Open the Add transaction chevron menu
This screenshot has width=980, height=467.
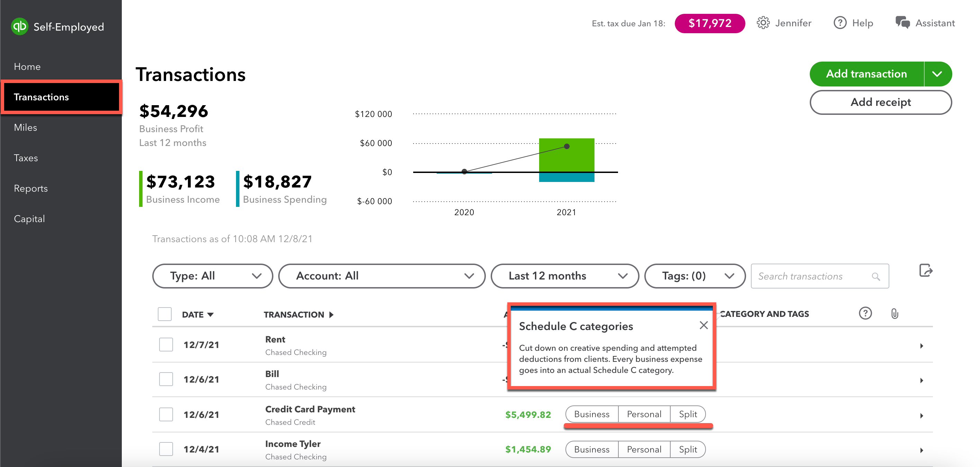pyautogui.click(x=937, y=74)
